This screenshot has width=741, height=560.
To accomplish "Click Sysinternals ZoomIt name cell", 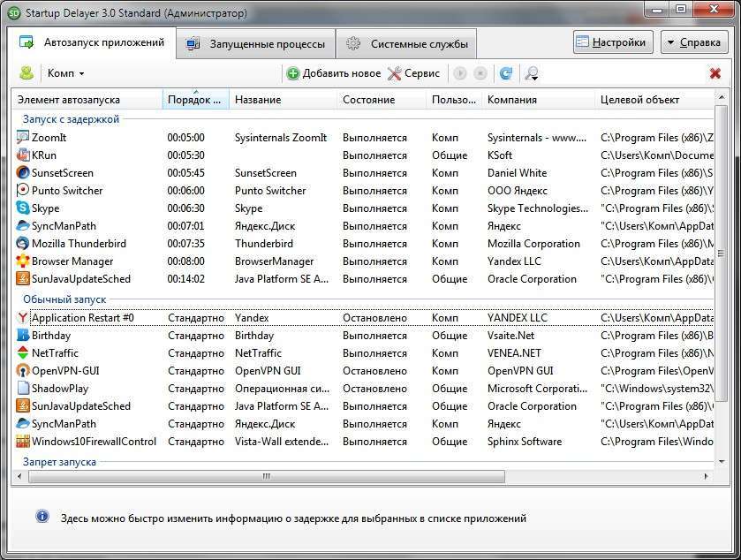I will (281, 138).
